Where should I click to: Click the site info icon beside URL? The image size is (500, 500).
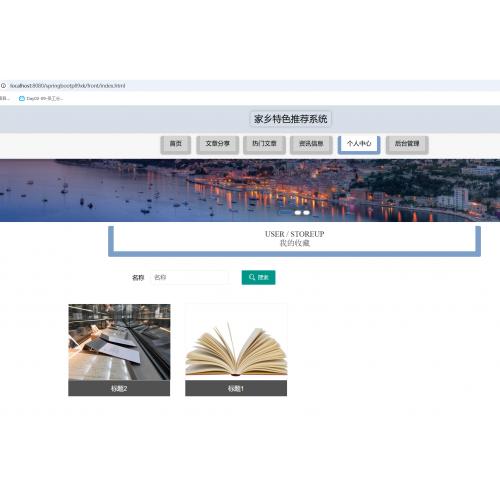coord(3,86)
